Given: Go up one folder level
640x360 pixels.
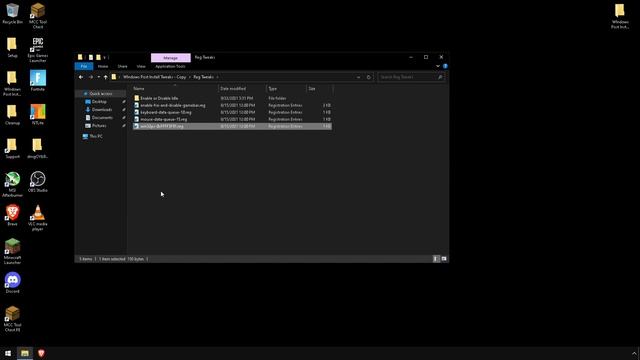Looking at the screenshot, I should pos(105,77).
